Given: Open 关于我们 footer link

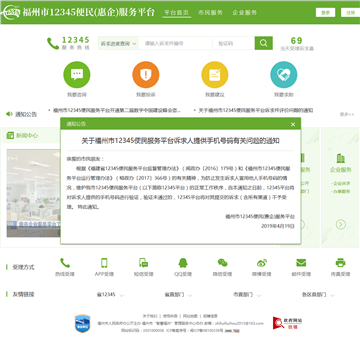Looking at the screenshot, I should (x=150, y=316).
